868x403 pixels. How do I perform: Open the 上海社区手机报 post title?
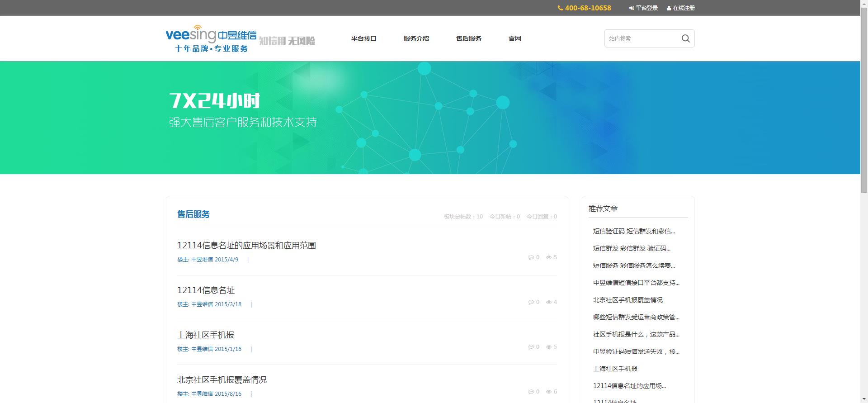206,335
